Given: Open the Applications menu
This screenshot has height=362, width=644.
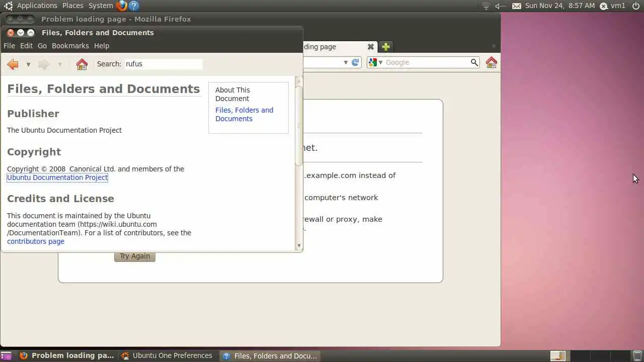Looking at the screenshot, I should (37, 6).
